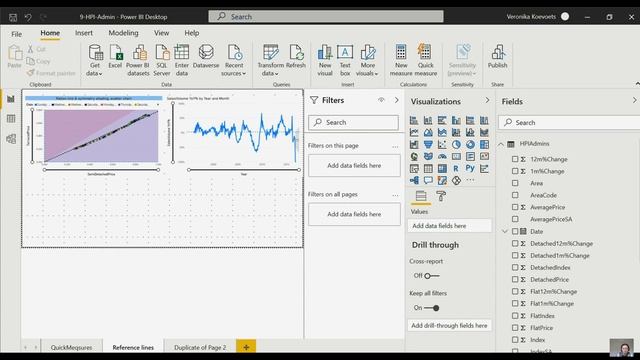The width and height of the screenshot is (640, 360).
Task: Select the donut chart visualization
Action: pos(470,144)
